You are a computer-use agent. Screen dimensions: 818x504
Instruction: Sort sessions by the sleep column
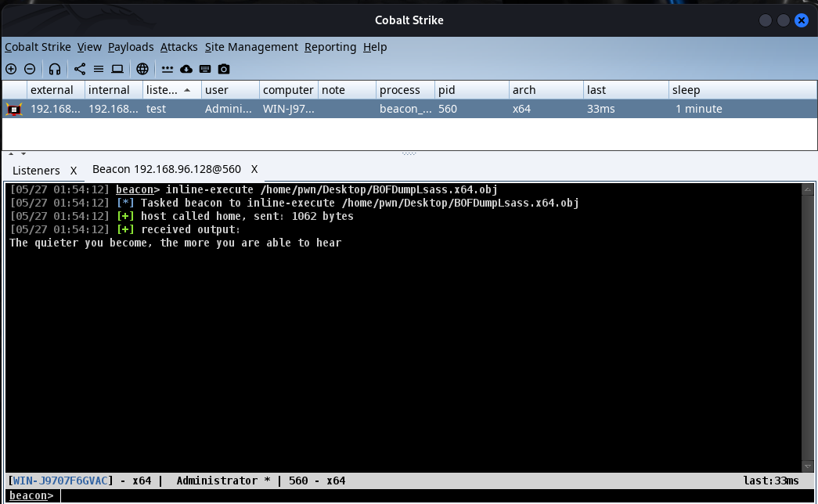[x=742, y=90]
